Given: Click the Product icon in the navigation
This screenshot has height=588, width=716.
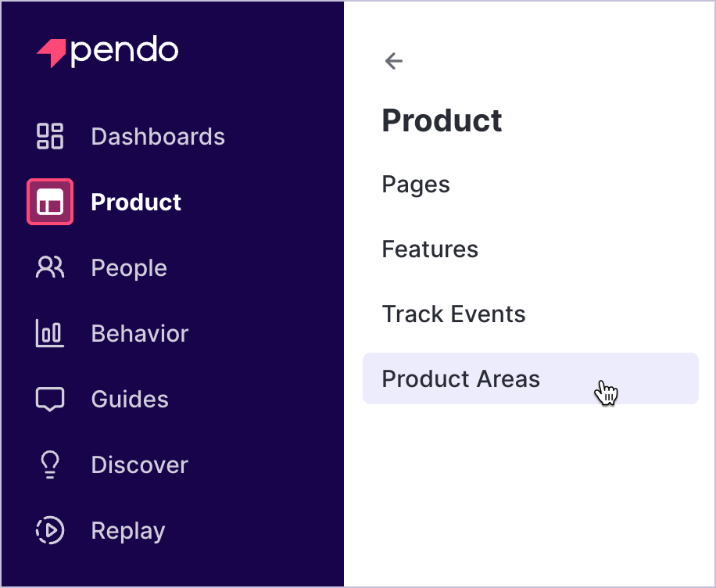Looking at the screenshot, I should [49, 202].
